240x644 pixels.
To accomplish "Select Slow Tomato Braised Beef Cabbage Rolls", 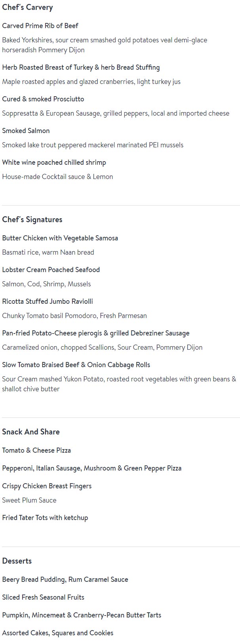I will pyautogui.click(x=76, y=365).
